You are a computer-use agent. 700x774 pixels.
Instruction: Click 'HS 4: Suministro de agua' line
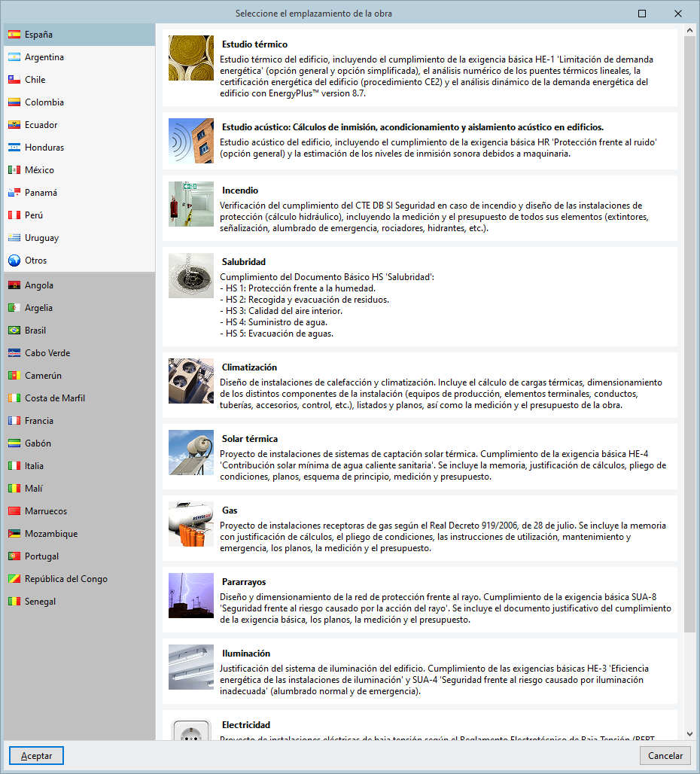tap(274, 322)
